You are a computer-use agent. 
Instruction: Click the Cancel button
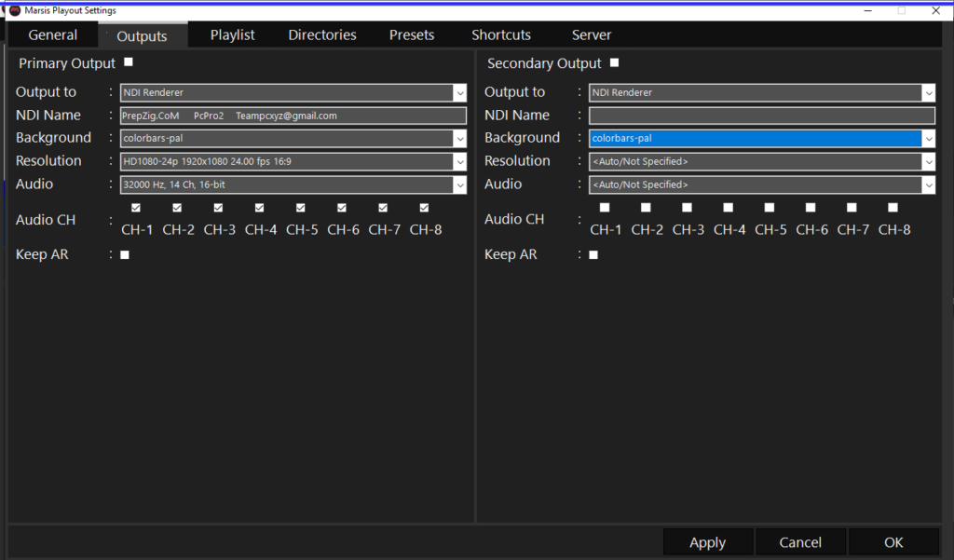click(800, 541)
